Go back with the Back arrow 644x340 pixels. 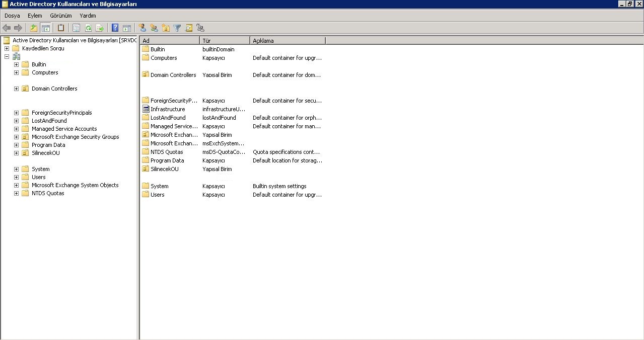(7, 28)
